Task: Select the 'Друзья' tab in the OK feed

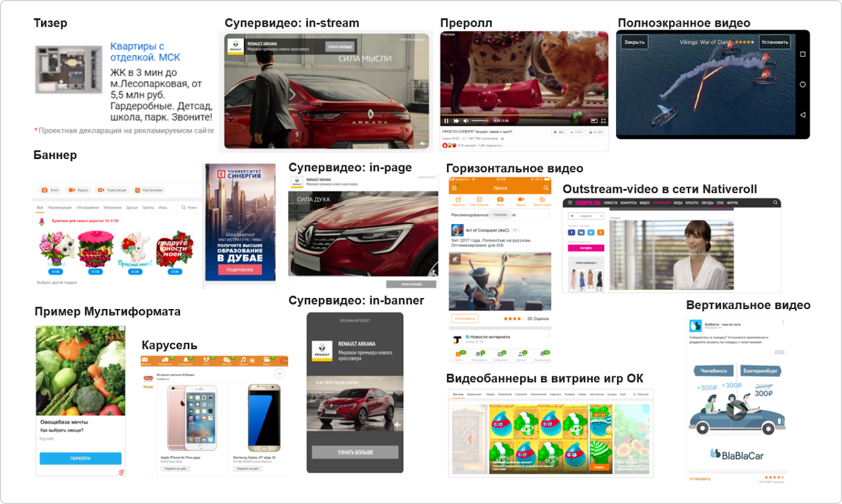Action: tap(131, 208)
